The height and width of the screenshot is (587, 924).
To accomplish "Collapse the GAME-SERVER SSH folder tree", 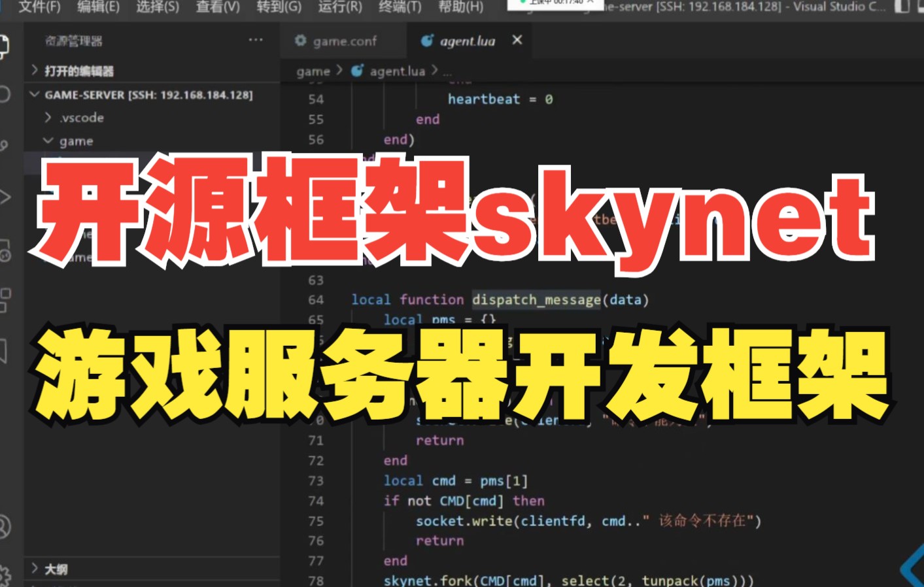I will point(36,95).
